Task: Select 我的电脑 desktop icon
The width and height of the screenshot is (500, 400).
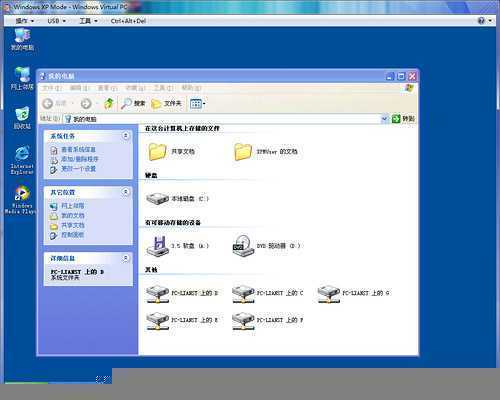Action: click(22, 40)
